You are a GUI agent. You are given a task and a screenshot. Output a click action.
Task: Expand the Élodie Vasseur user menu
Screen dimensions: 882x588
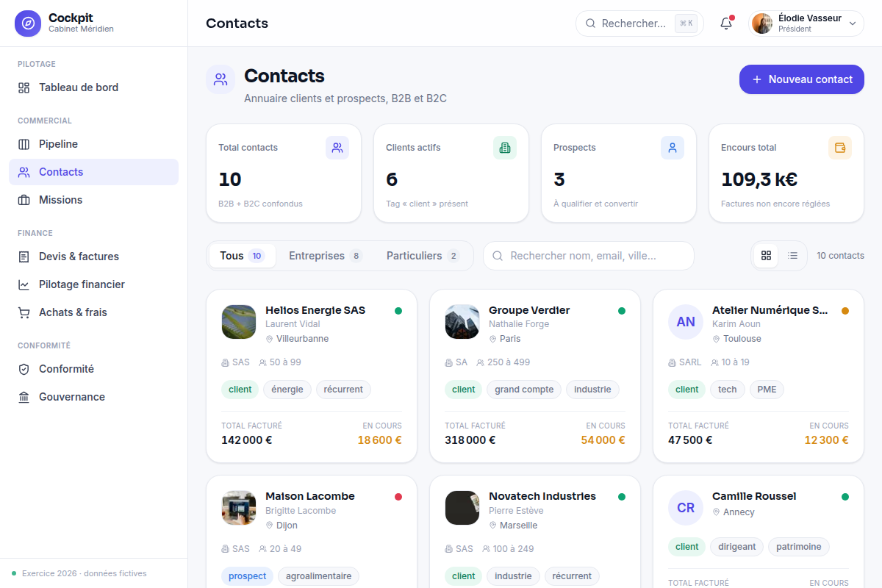[x=806, y=24]
